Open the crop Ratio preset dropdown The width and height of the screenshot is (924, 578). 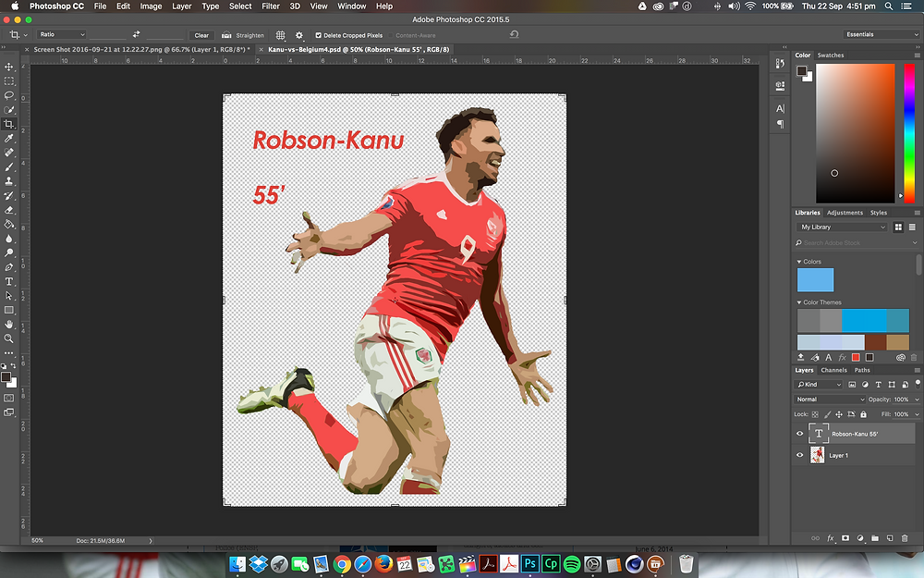tap(61, 35)
